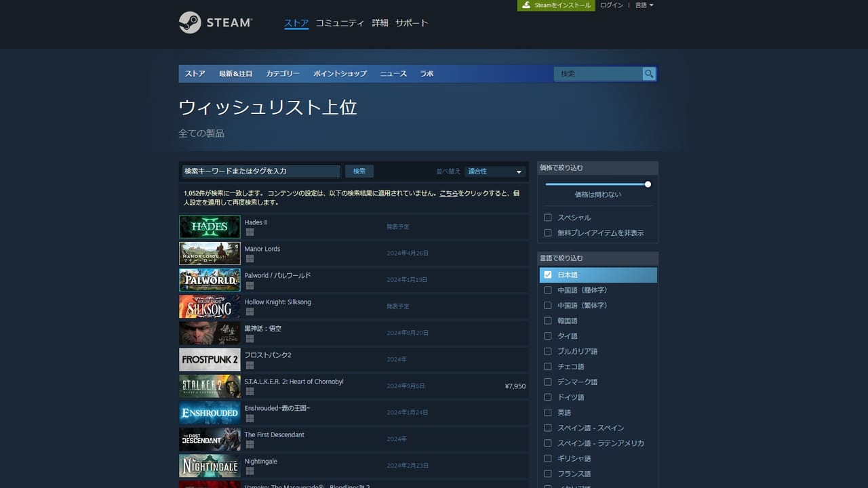Check 英語 language filter

[548, 412]
